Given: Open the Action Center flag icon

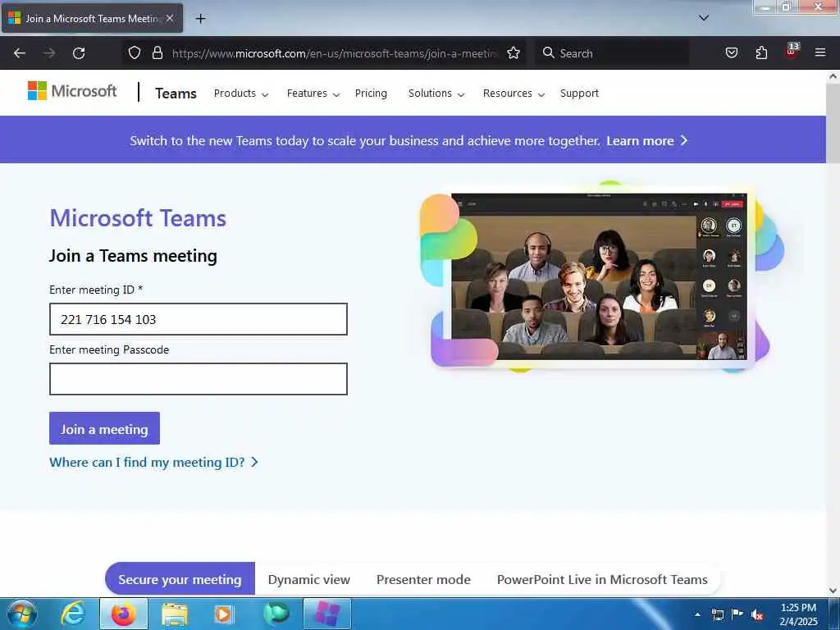Looking at the screenshot, I should tap(737, 614).
